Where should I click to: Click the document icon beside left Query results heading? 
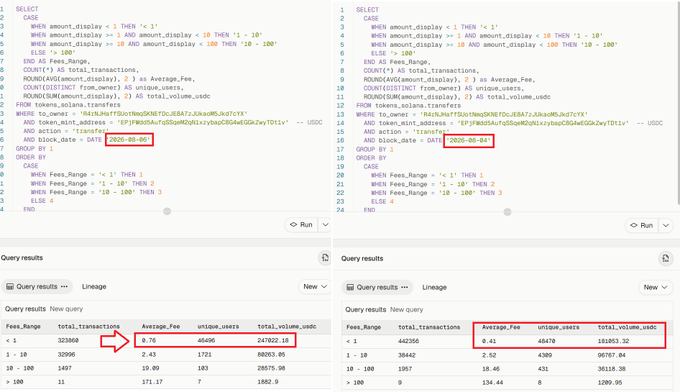tap(325, 258)
